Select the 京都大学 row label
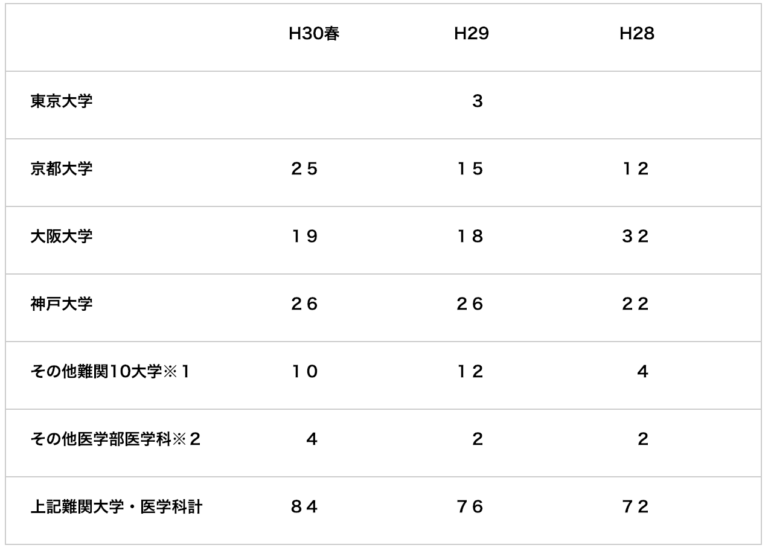Screen dimensions: 768x548 tap(61, 168)
